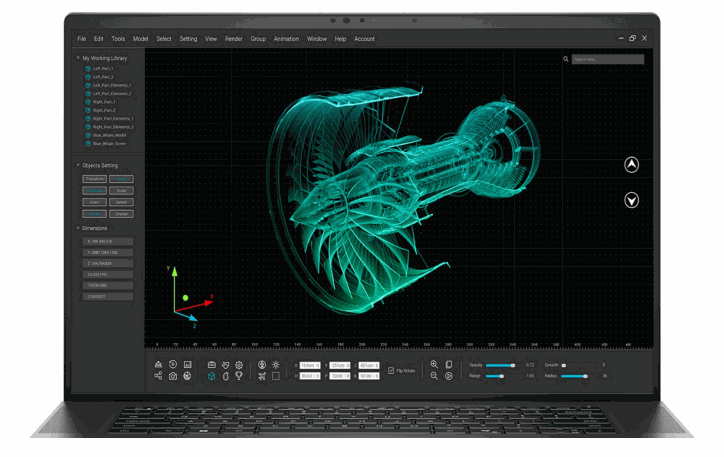Select Left_Part_Elements_1 in the library

[112, 85]
